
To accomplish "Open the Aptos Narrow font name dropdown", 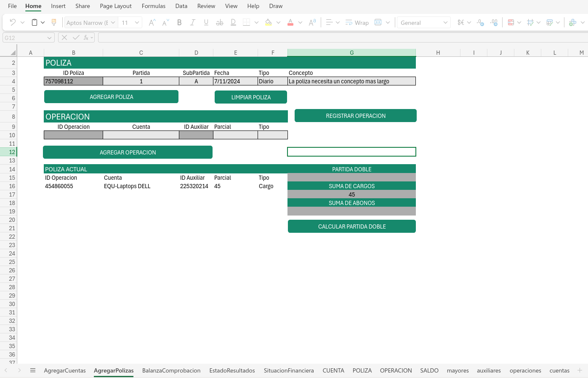I will point(113,22).
